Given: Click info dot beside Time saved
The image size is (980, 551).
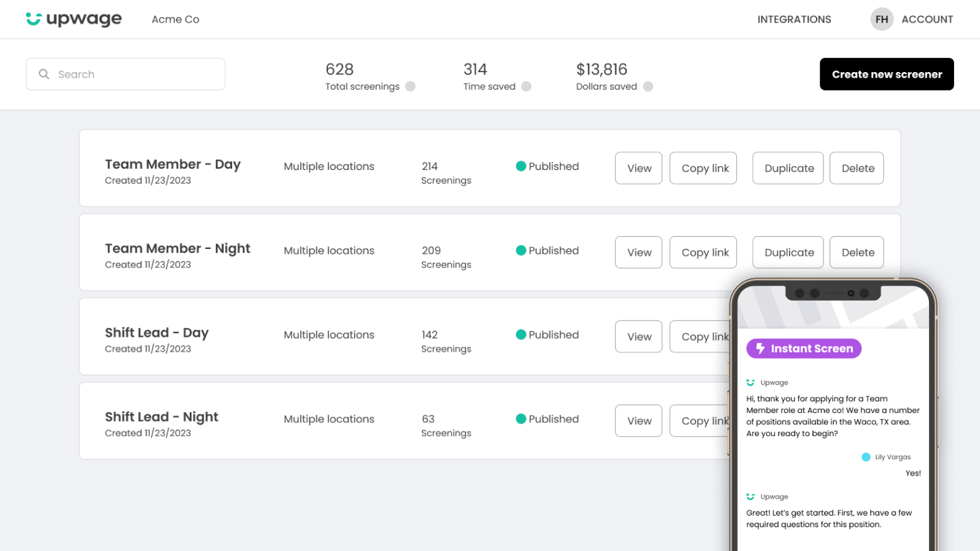Looking at the screenshot, I should pos(526,86).
